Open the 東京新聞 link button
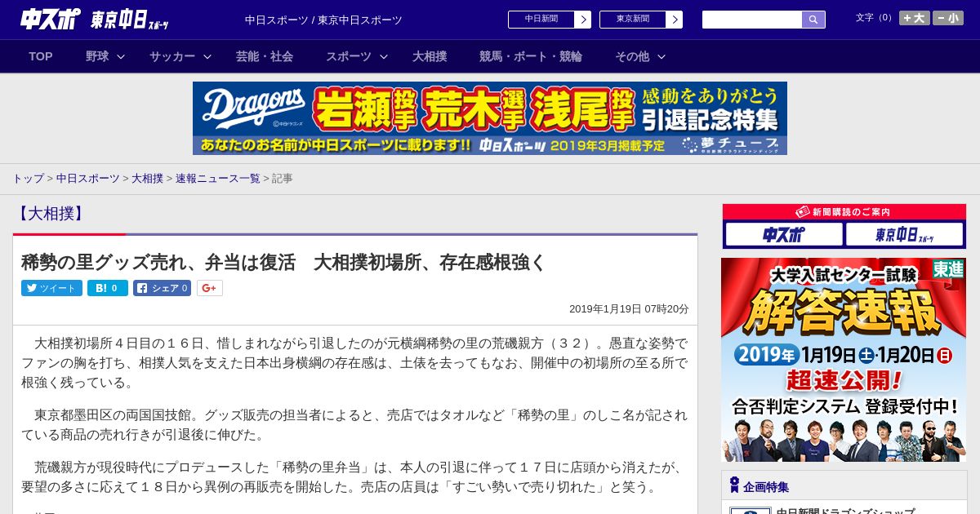 pyautogui.click(x=632, y=20)
